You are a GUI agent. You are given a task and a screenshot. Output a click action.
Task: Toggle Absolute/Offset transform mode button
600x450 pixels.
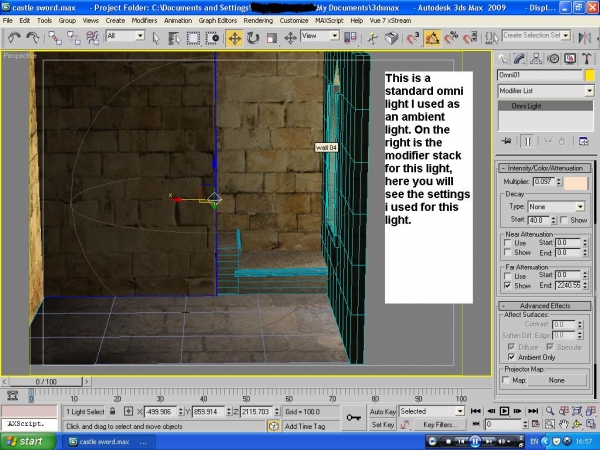(128, 411)
